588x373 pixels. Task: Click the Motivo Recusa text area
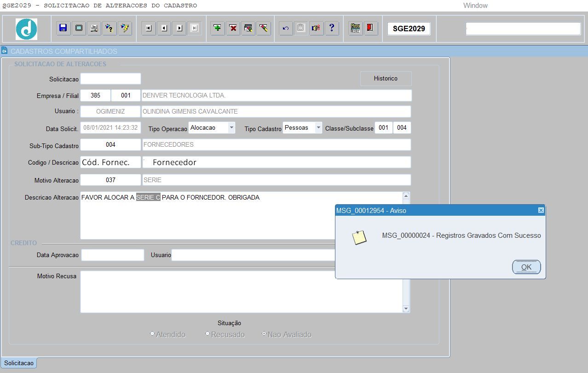241,292
